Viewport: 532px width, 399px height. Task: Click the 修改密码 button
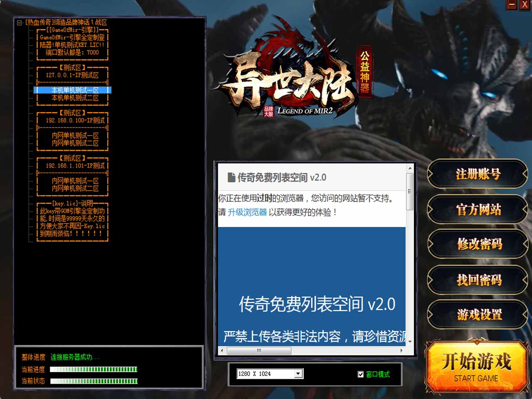click(x=478, y=244)
